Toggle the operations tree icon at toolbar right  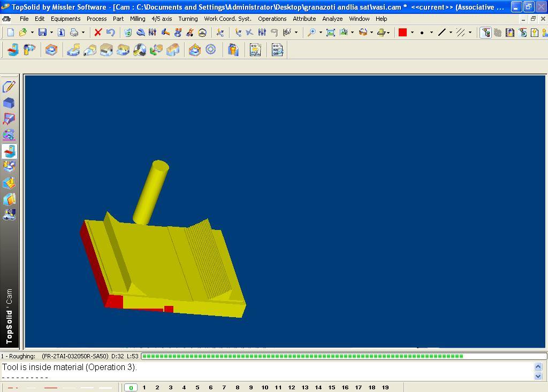pyautogui.click(x=485, y=33)
